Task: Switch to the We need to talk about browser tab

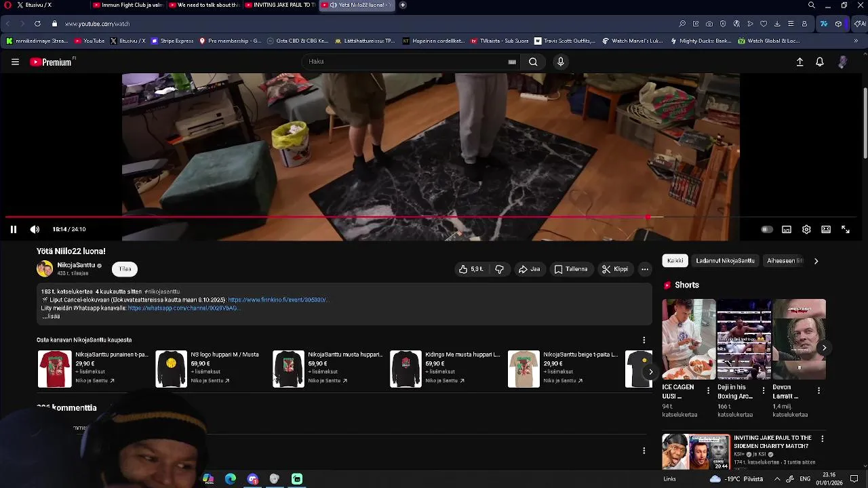Action: tap(203, 5)
